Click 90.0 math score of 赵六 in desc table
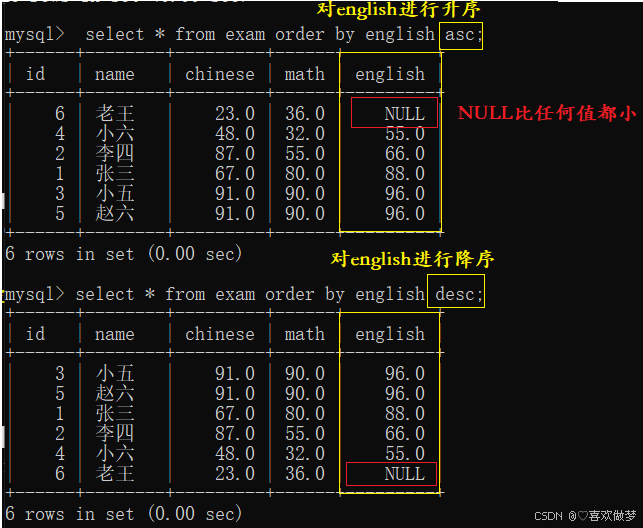The image size is (643, 528). (305, 394)
